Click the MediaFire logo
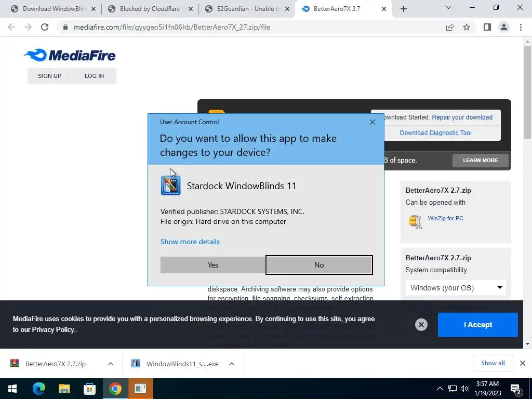This screenshot has width=532, height=399. coord(70,55)
